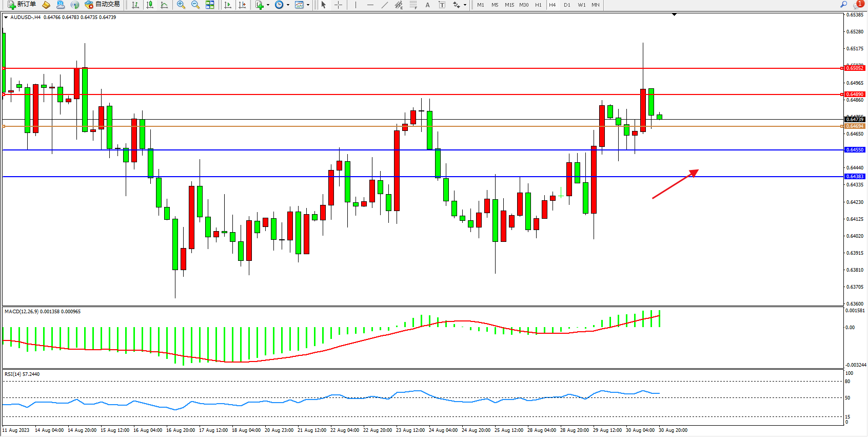Viewport: 868px width, 437px height.
Task: Zoom out on the chart
Action: click(x=195, y=5)
